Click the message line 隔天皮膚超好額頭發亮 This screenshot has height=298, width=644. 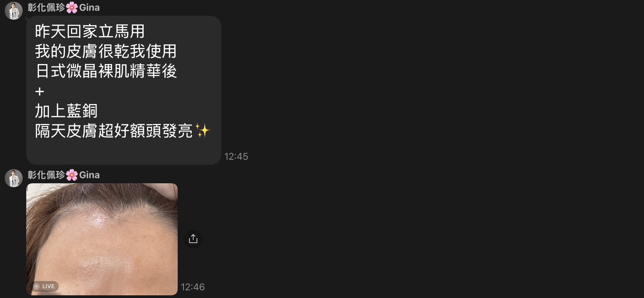(x=114, y=131)
